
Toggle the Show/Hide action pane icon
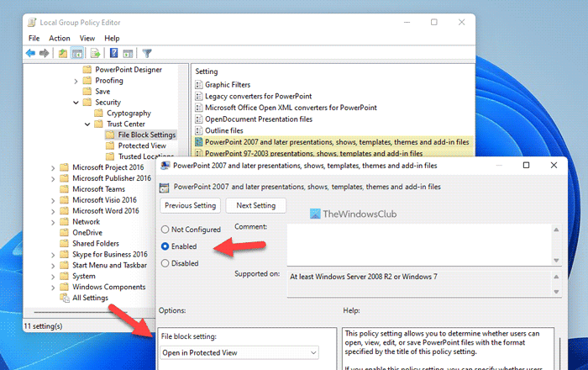click(128, 53)
